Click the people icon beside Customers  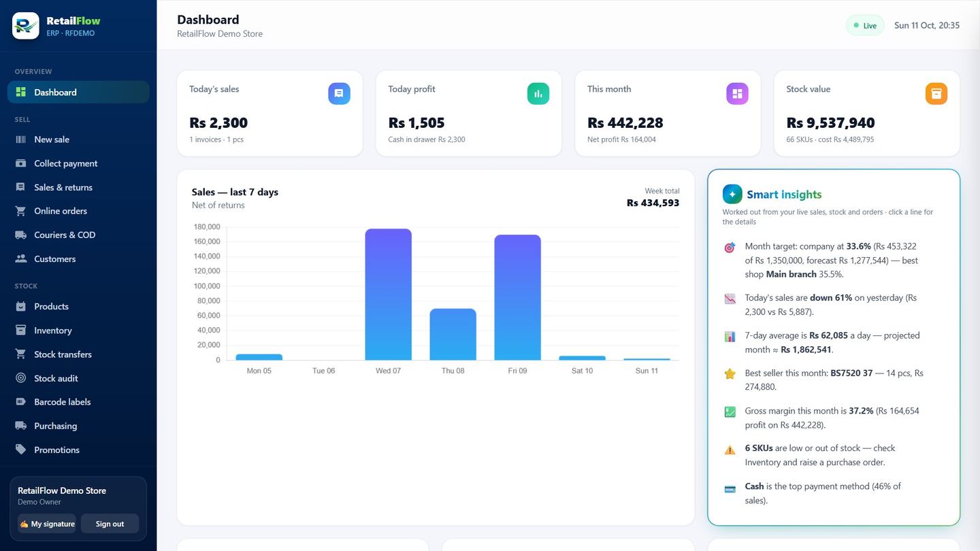coord(21,259)
